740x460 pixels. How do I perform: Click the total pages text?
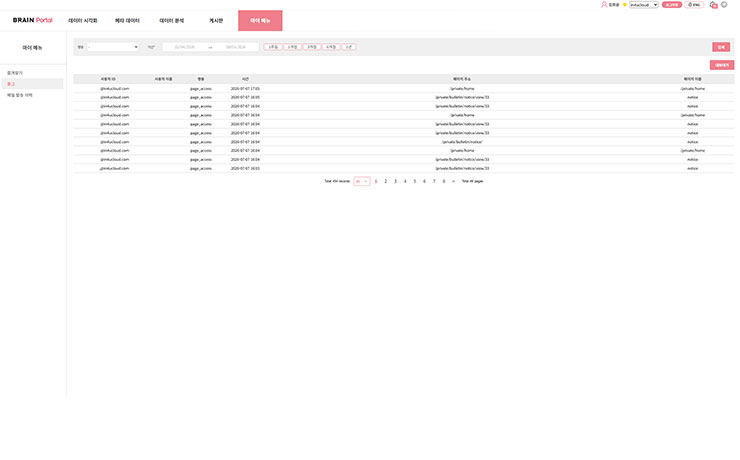(472, 182)
